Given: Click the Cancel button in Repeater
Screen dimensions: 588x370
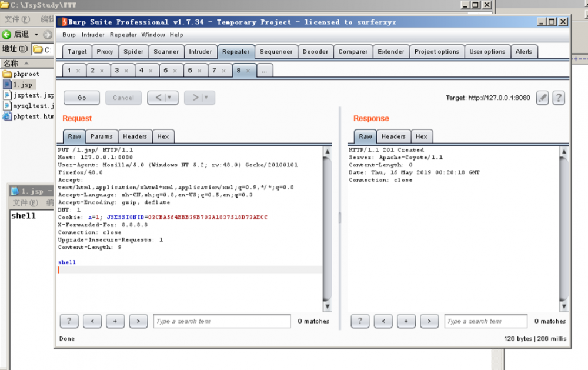Looking at the screenshot, I should point(123,98).
